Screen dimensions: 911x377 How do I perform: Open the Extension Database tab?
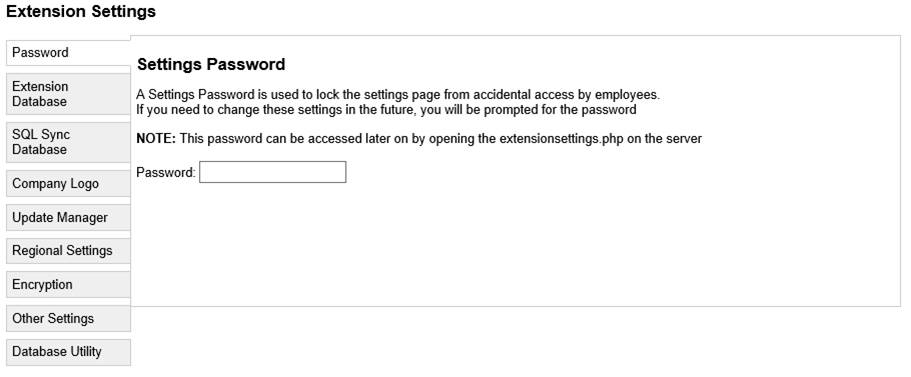68,94
